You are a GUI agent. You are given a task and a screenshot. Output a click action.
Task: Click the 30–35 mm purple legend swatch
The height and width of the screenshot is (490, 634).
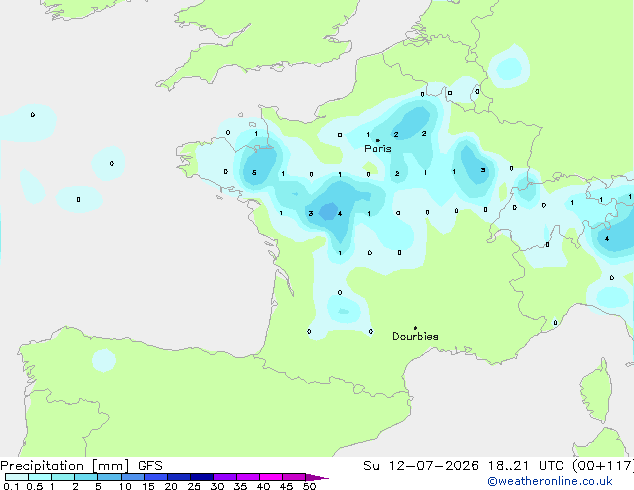tap(225, 477)
